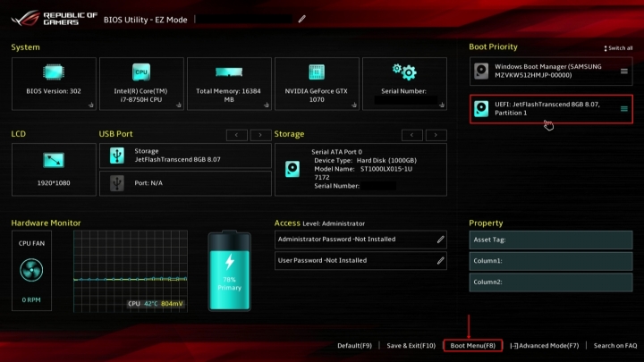Click 78% Primary battery text
Image resolution: width=644 pixels, height=362 pixels.
point(229,283)
